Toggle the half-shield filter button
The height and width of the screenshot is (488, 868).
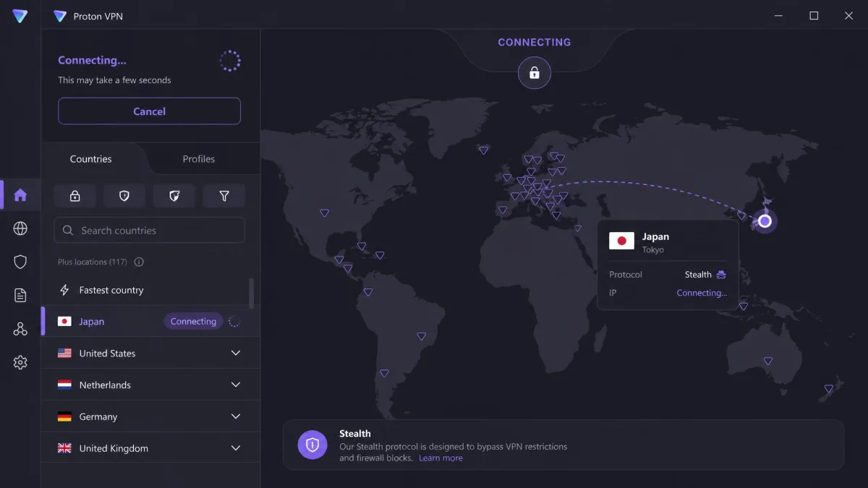point(174,196)
